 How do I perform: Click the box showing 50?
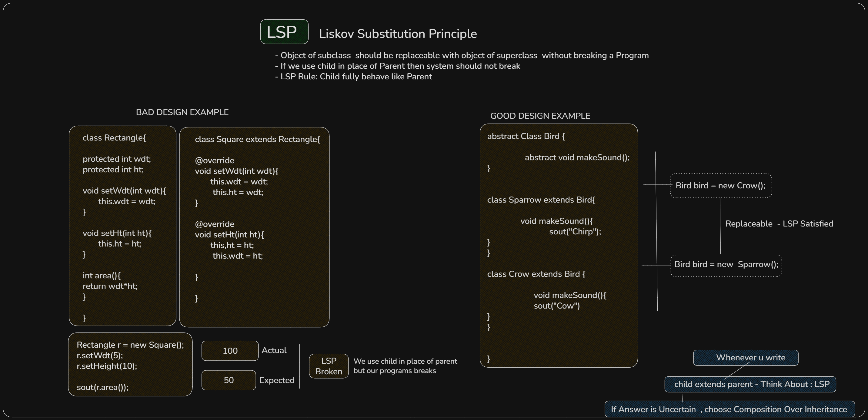point(229,380)
